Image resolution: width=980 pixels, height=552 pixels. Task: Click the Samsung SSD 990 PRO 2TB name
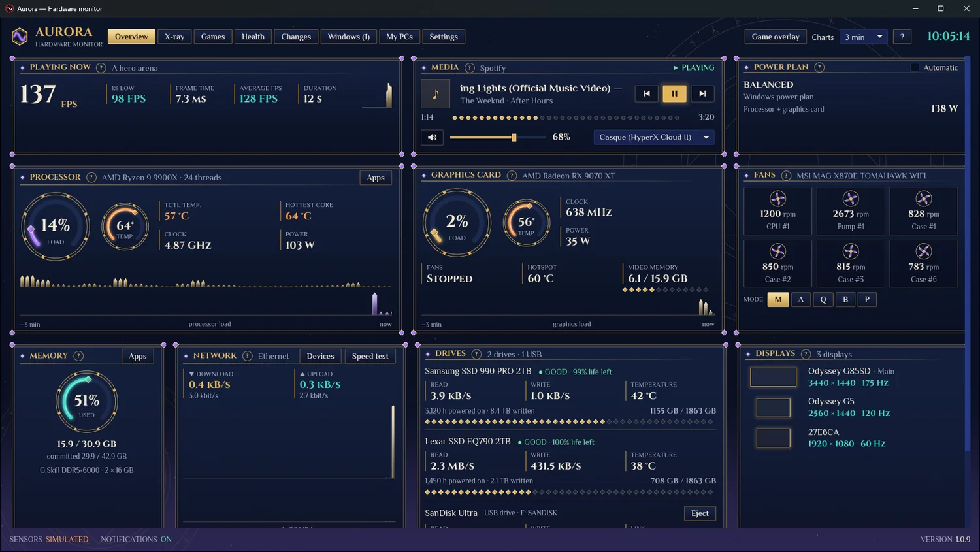(x=478, y=371)
